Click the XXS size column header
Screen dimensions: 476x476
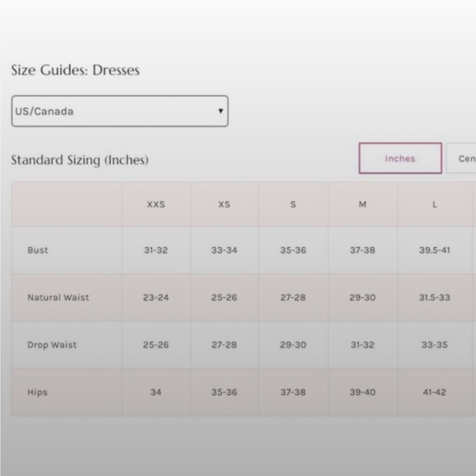(156, 204)
